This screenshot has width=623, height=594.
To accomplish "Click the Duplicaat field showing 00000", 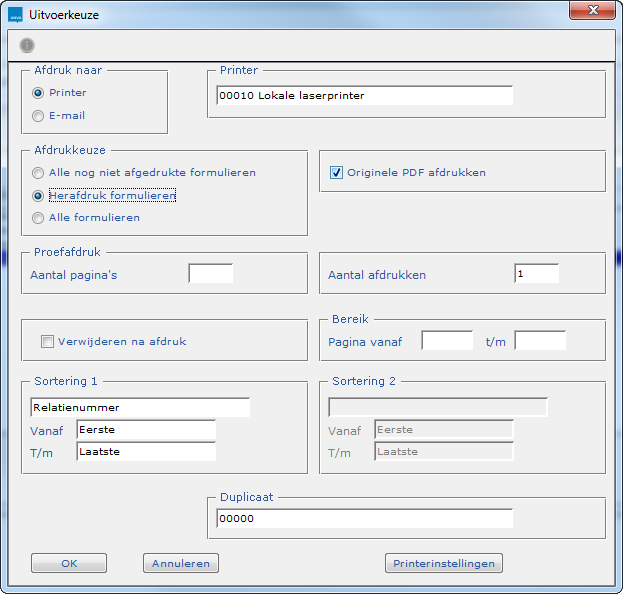I will pos(364,518).
